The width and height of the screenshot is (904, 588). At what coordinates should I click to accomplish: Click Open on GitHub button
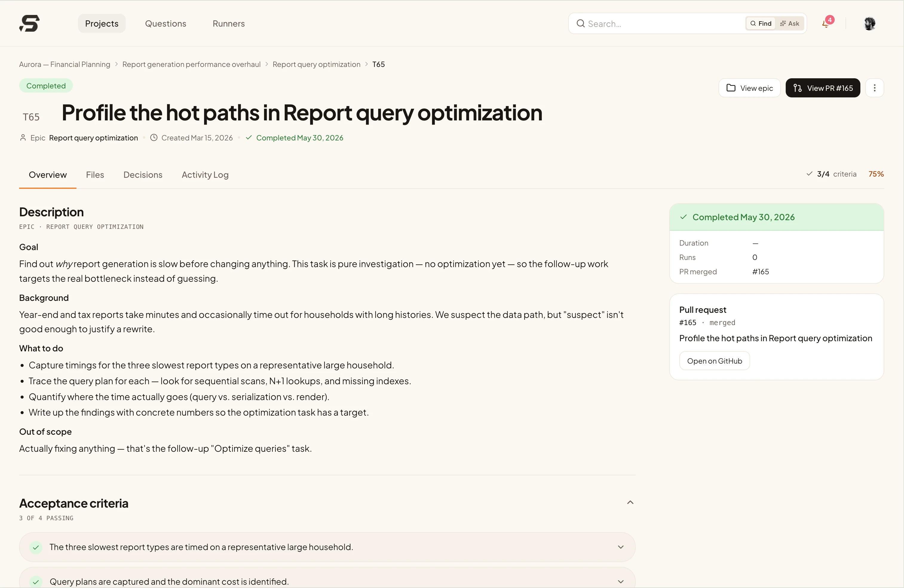click(x=715, y=361)
